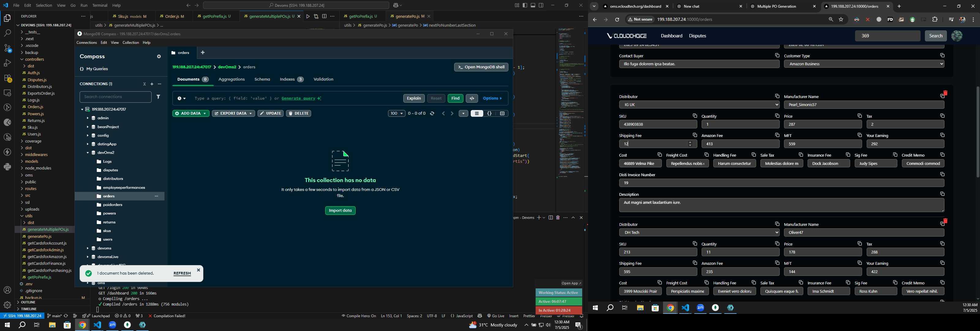
Task: Open VS Code Run and Debug view
Action: pyautogui.click(x=7, y=63)
